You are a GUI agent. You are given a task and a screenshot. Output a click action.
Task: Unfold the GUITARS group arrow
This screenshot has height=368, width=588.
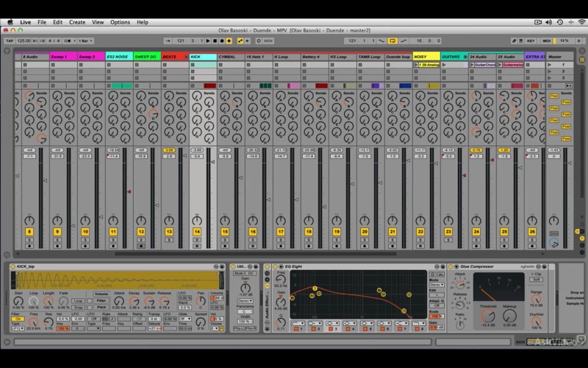(465, 57)
